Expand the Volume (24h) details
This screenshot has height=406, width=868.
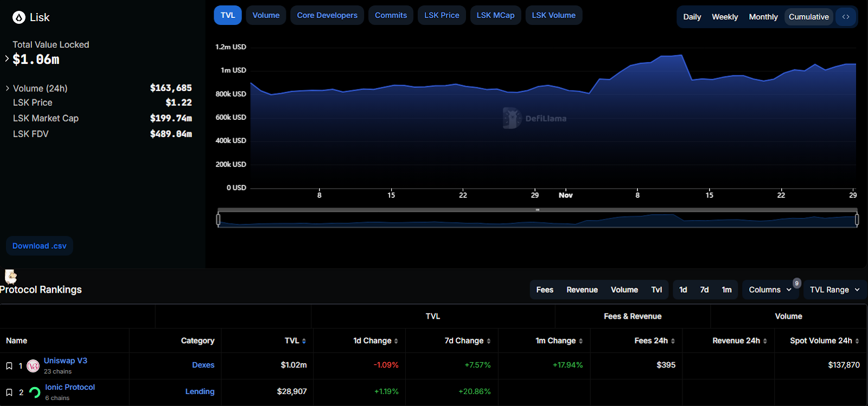coord(7,88)
